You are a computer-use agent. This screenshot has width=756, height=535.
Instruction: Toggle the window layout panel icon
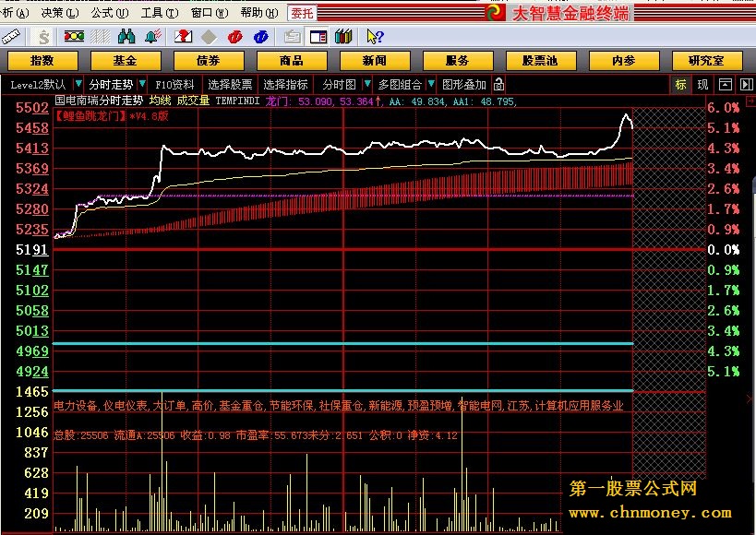pos(318,37)
